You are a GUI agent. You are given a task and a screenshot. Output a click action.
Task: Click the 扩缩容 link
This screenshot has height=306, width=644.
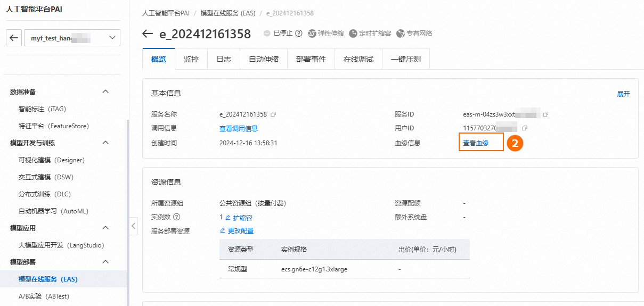click(x=242, y=218)
